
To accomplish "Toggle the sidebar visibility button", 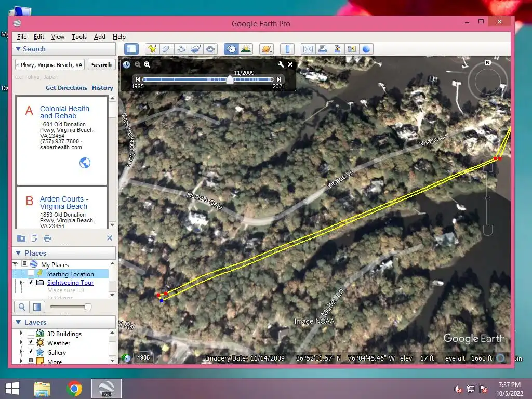I will click(x=131, y=49).
